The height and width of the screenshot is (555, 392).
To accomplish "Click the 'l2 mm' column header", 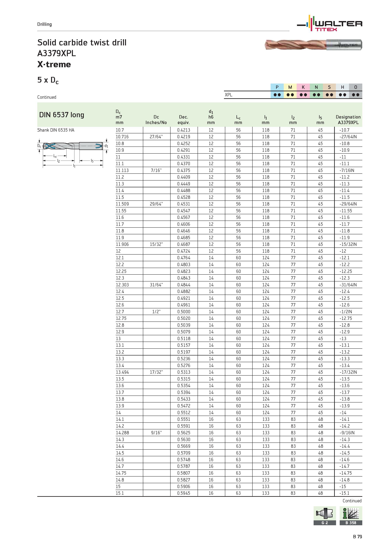I will (x=293, y=120).
